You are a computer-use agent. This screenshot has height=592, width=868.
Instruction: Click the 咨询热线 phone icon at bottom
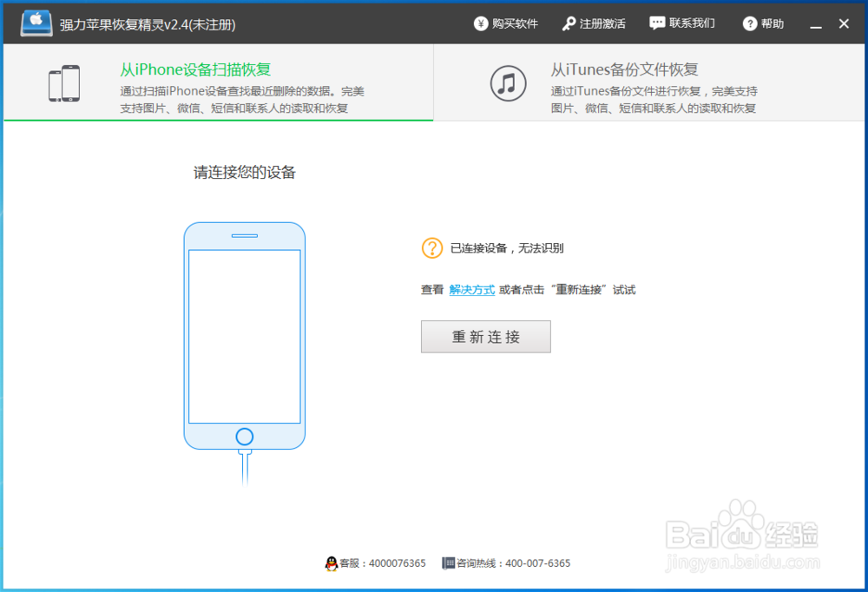[x=446, y=562]
